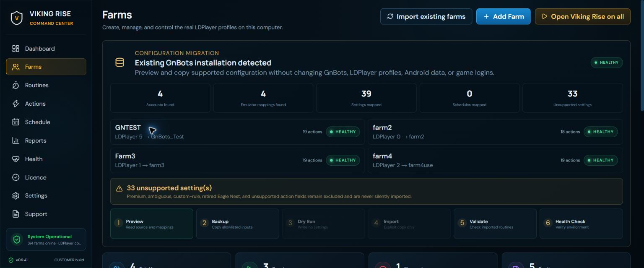The width and height of the screenshot is (644, 268).
Task: Click the 'v0.9.41' version text
Action: tap(22, 260)
